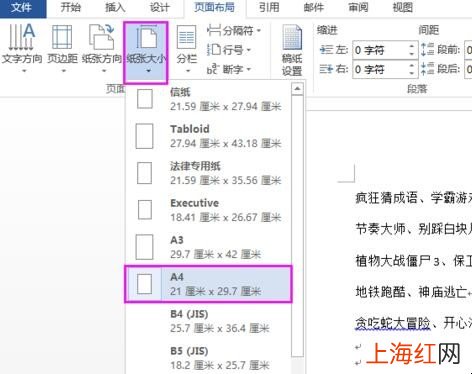472x374 pixels.
Task: Increase the right indent 右 spinner value
Action: 412,66
